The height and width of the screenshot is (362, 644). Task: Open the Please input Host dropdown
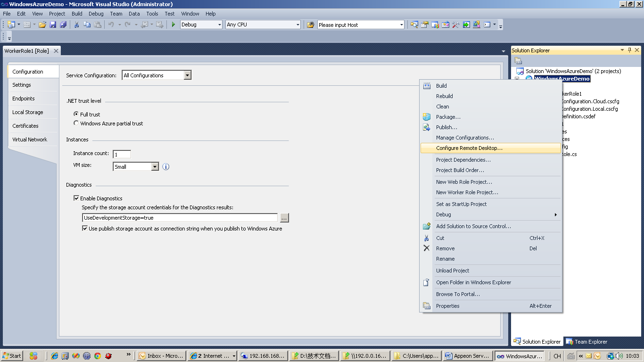coord(401,25)
